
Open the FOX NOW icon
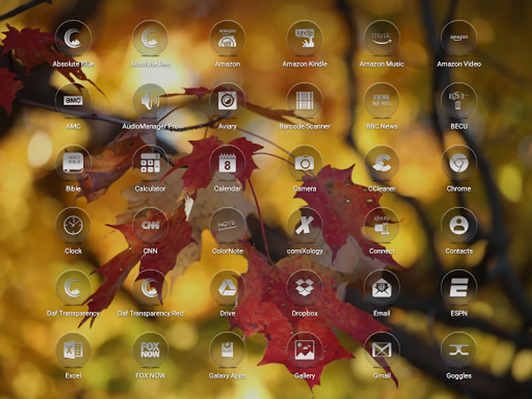point(150,350)
